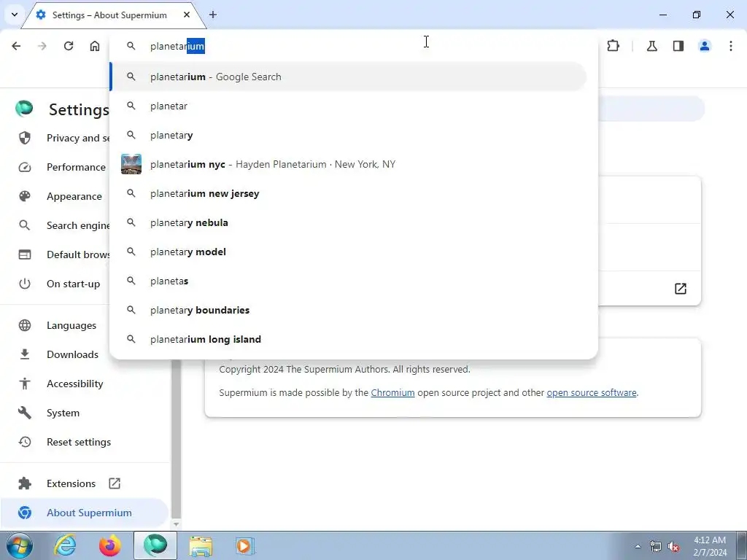Click the settings sidebar scrollbar
This screenshot has height=560, width=747.
(x=176, y=438)
